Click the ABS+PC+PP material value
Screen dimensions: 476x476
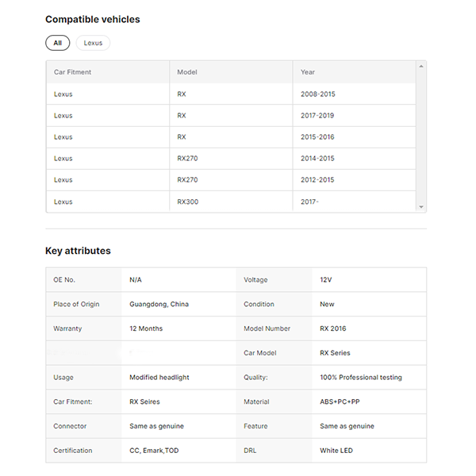(x=339, y=401)
